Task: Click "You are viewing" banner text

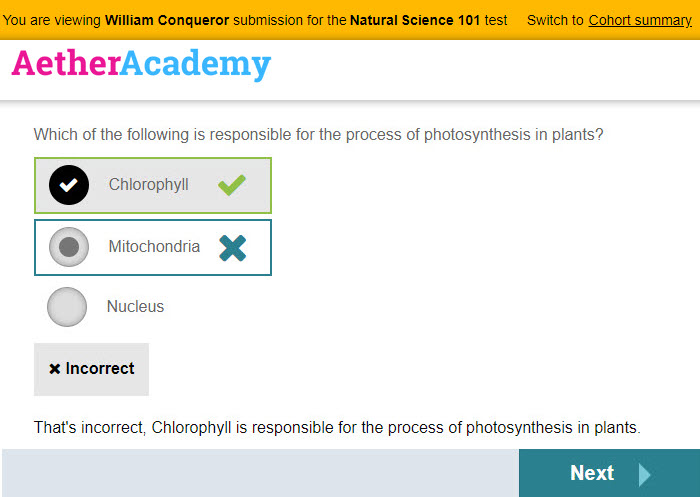Action: point(52,20)
